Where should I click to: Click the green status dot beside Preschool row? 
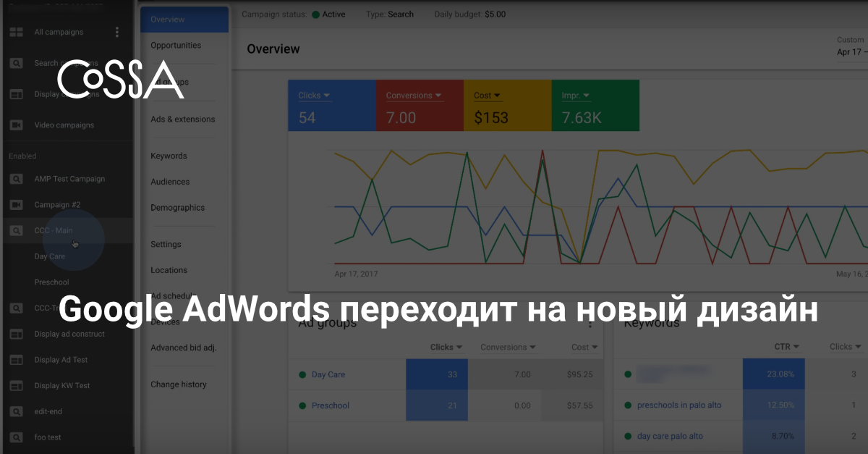(302, 405)
